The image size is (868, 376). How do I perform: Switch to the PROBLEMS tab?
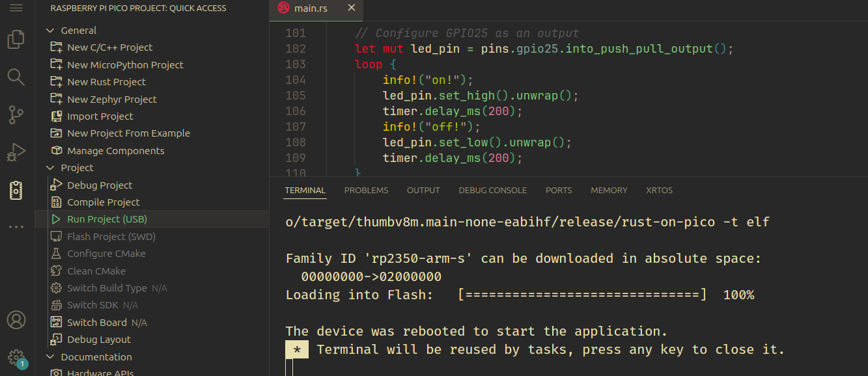coord(366,190)
